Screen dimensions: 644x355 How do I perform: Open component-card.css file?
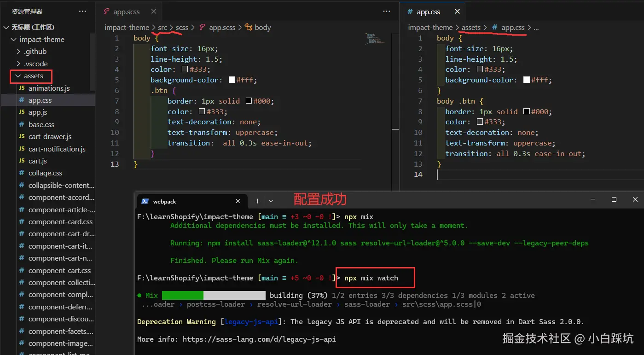[60, 222]
